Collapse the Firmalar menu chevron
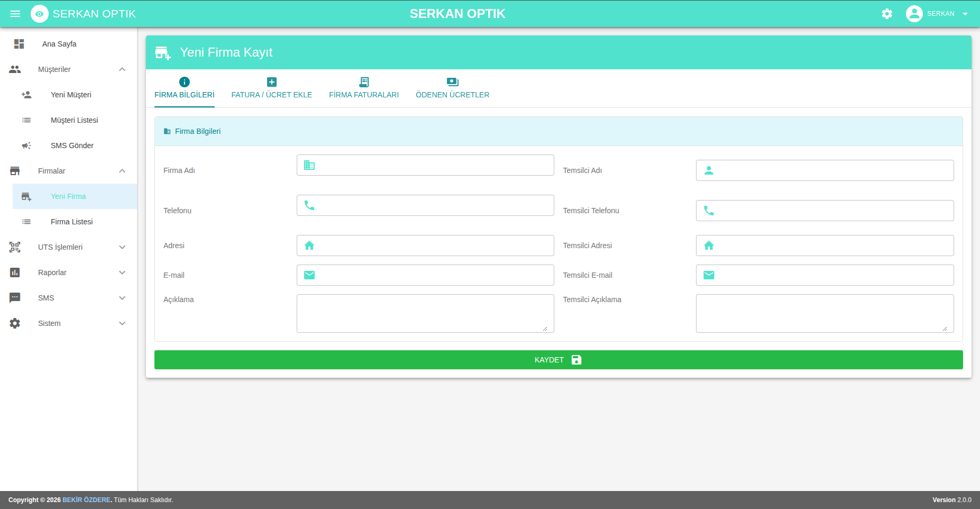The width and height of the screenshot is (980, 509). (x=122, y=171)
